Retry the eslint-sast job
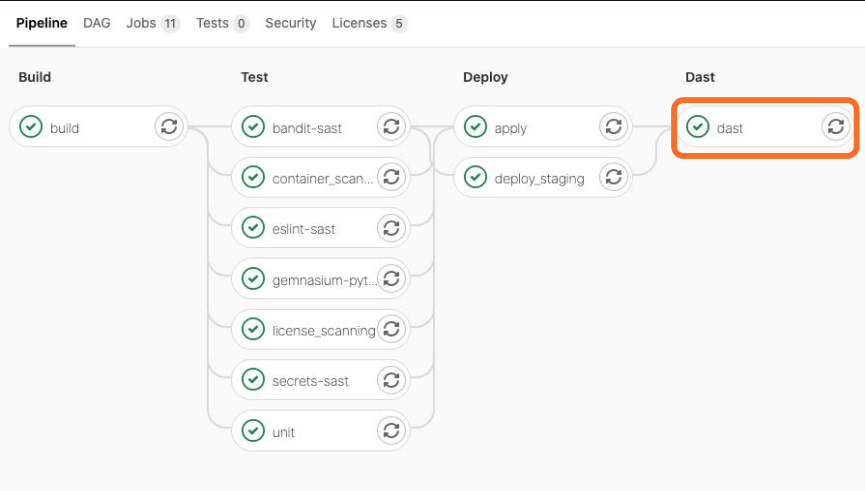The image size is (865, 491). coord(391,229)
